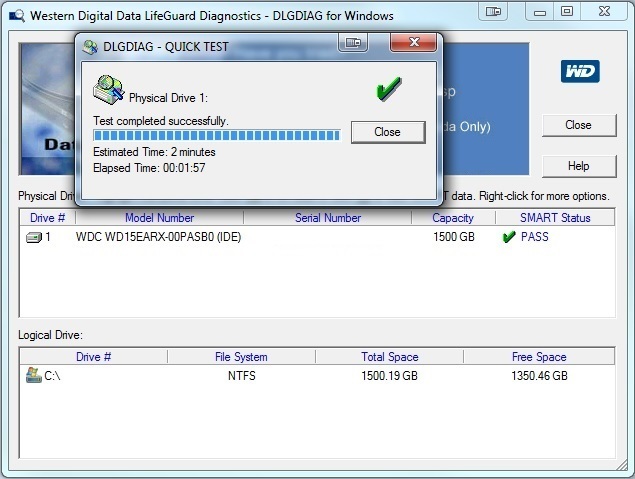
Task: Click the PASS SMART status text
Action: (x=535, y=237)
